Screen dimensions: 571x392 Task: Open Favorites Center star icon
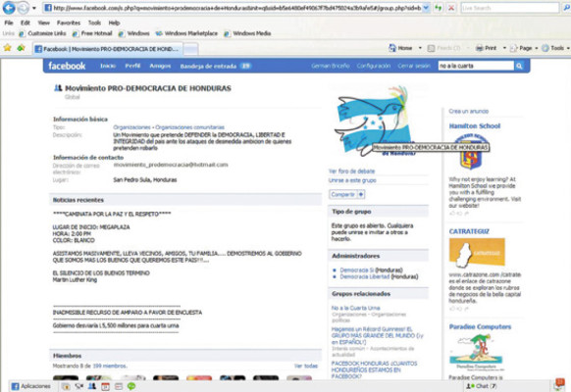pyautogui.click(x=7, y=48)
